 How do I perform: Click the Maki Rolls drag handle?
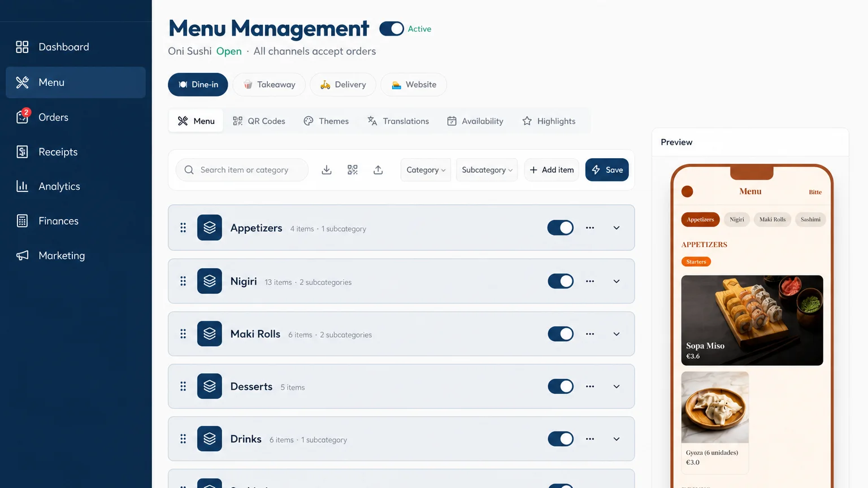pos(183,334)
